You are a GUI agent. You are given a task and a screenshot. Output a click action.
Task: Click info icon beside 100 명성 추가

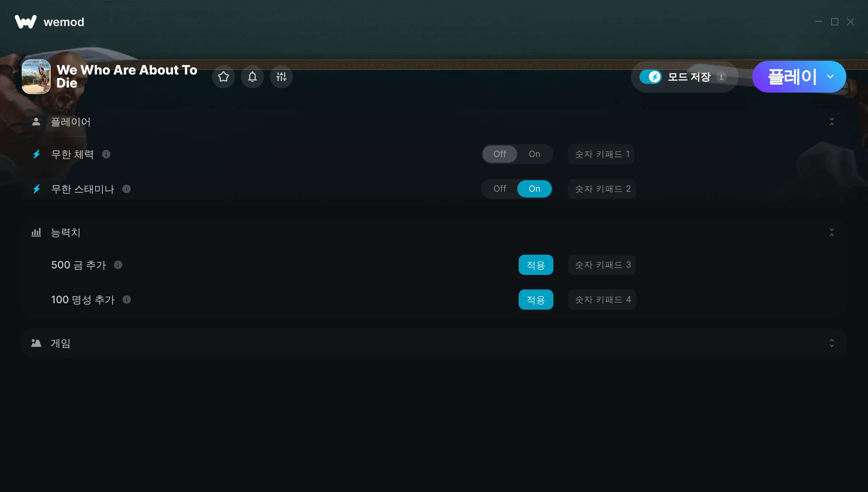click(127, 300)
